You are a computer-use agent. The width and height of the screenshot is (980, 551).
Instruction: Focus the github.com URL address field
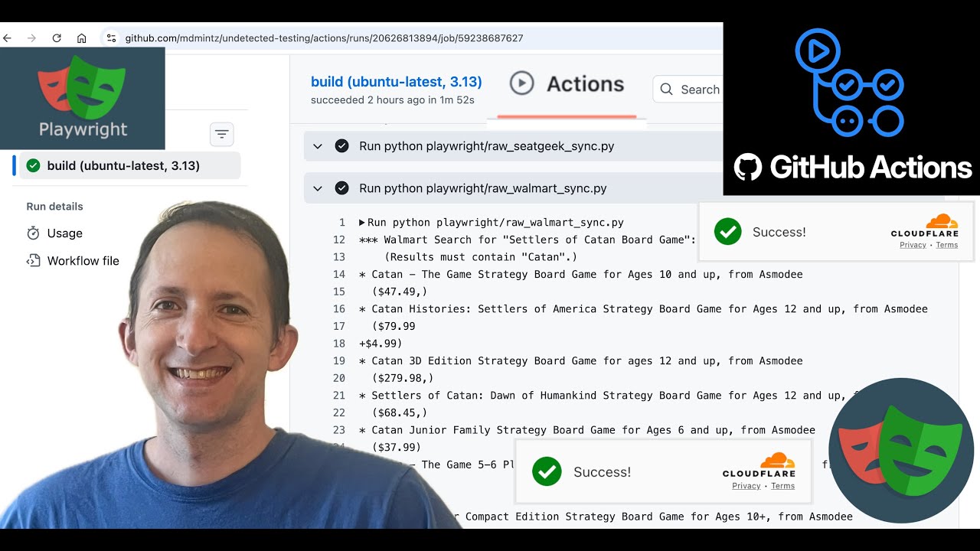pyautogui.click(x=324, y=37)
